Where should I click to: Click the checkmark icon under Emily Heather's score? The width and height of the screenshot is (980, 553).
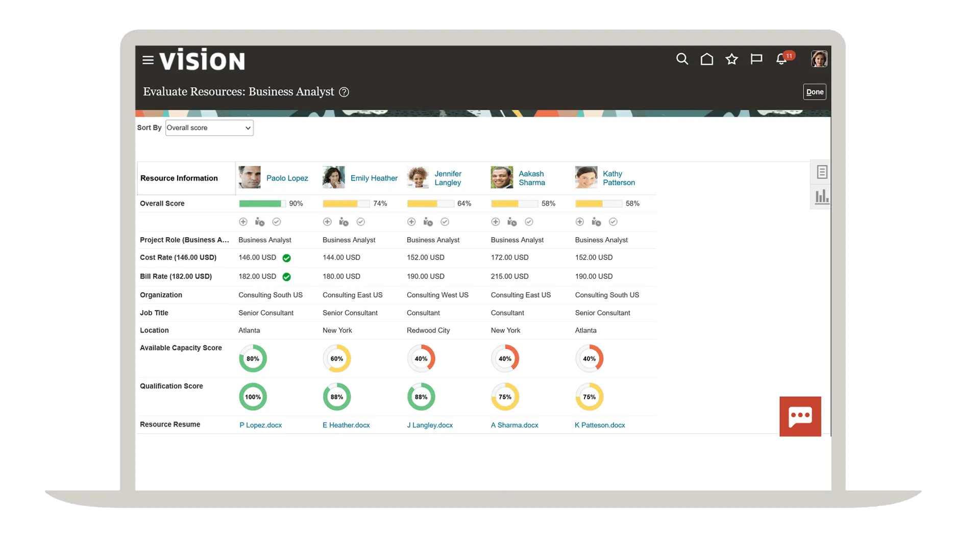pyautogui.click(x=360, y=222)
